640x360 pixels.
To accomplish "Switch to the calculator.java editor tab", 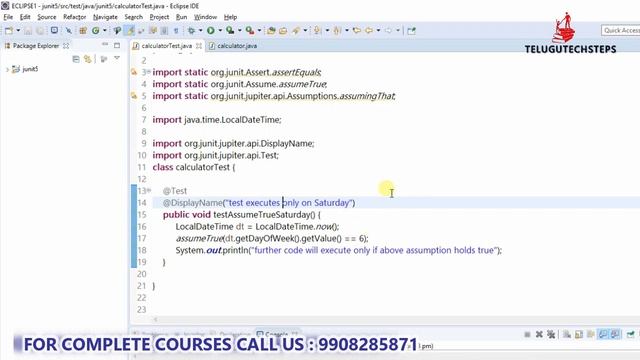I will click(x=233, y=46).
